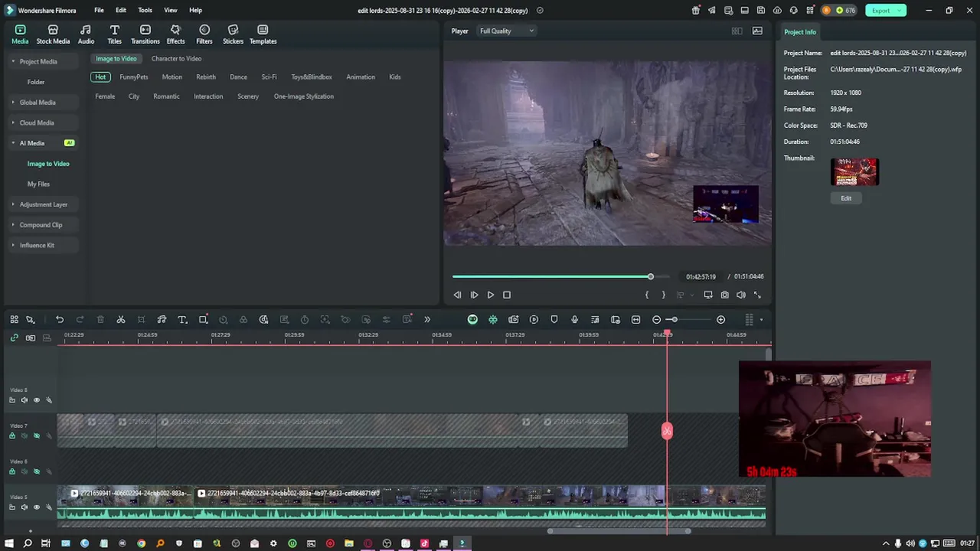This screenshot has width=980, height=551.
Task: Show more timeline tools with double chevron
Action: [x=427, y=319]
